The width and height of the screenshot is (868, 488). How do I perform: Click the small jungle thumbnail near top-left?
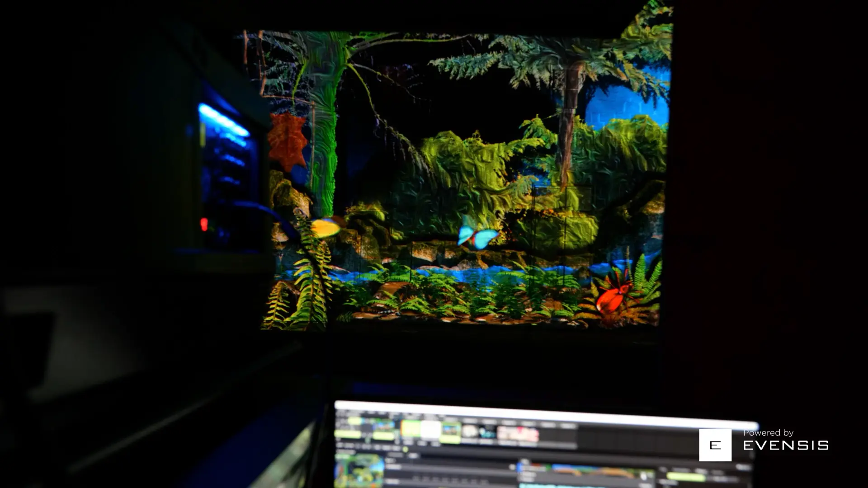(x=384, y=425)
